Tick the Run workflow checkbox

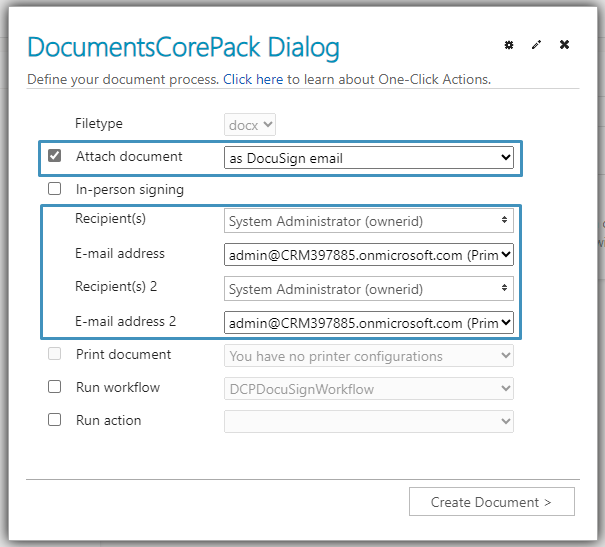tap(54, 387)
